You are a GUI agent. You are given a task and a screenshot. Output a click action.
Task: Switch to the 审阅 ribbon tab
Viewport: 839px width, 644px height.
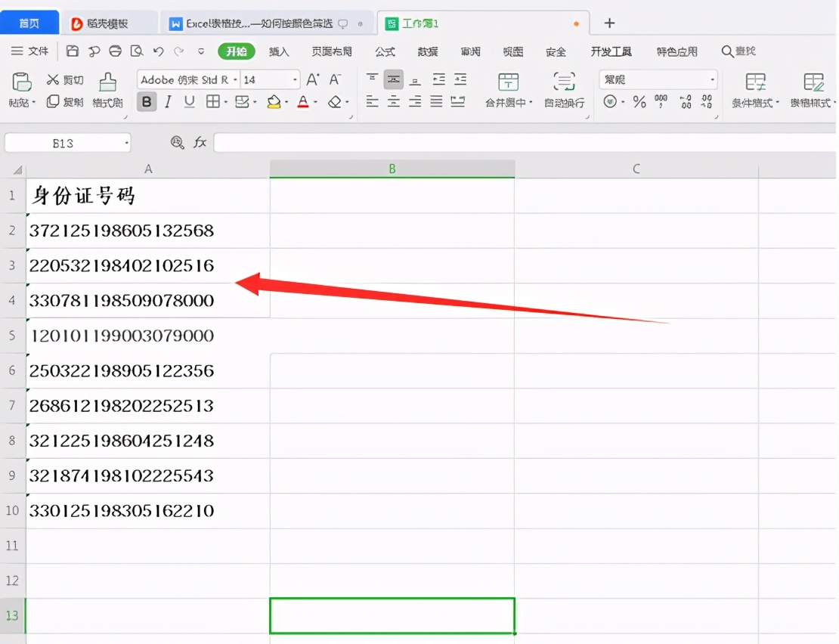[x=470, y=51]
